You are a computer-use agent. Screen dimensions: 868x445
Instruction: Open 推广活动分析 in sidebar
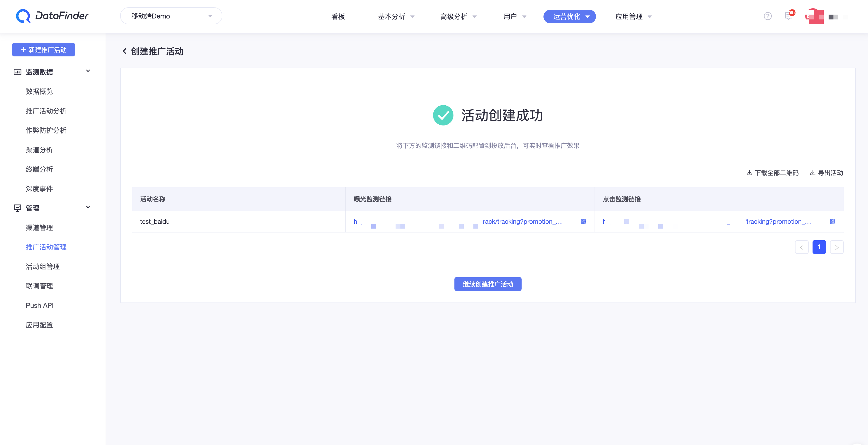[46, 111]
